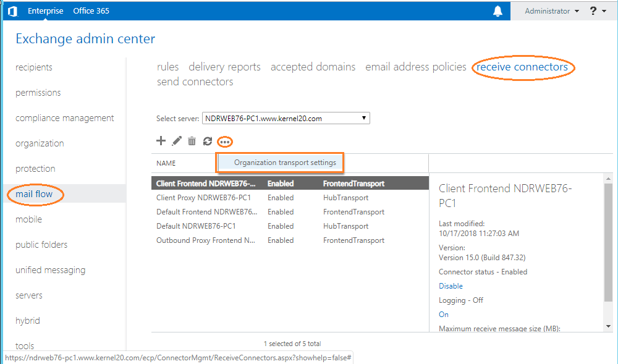Open the accepted domains tab
Image resolution: width=618 pixels, height=364 pixels.
tap(313, 67)
